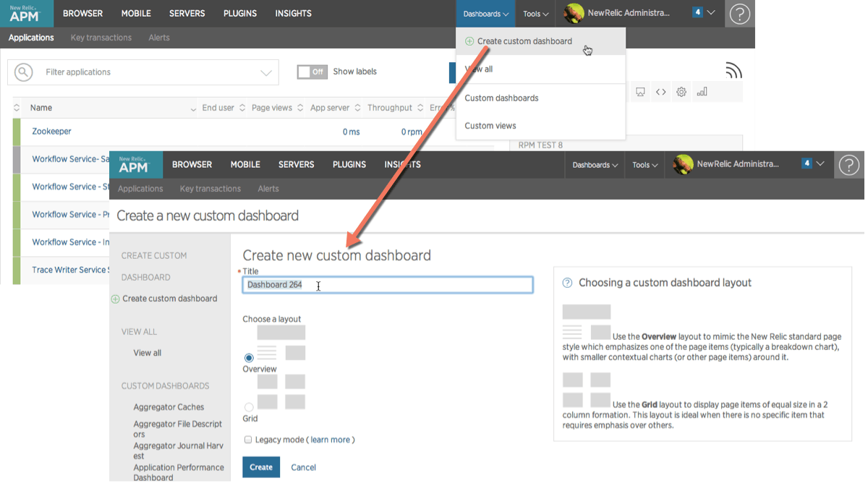Image resolution: width=868 pixels, height=494 pixels.
Task: Open the settings gear icon on the applications page
Action: pyautogui.click(x=681, y=92)
